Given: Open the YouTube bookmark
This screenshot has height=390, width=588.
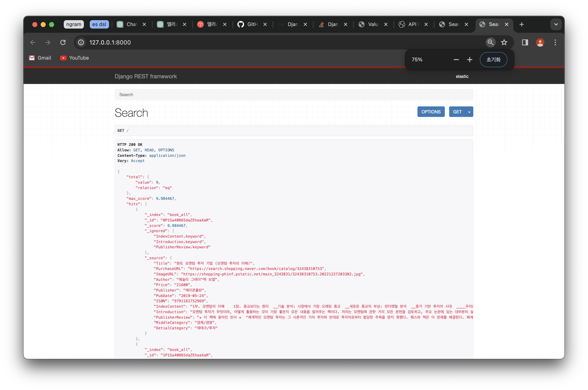Looking at the screenshot, I should coord(74,58).
